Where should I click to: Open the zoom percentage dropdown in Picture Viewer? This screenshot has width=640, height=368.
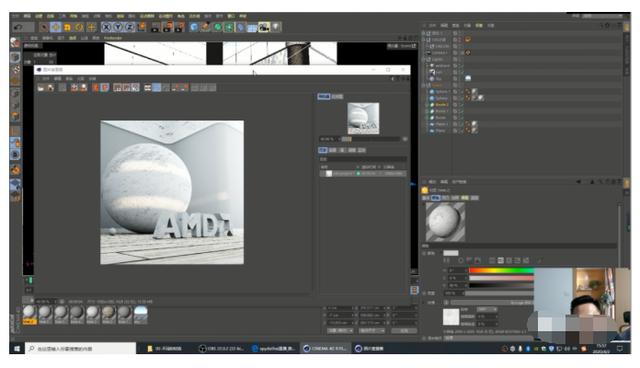point(328,139)
